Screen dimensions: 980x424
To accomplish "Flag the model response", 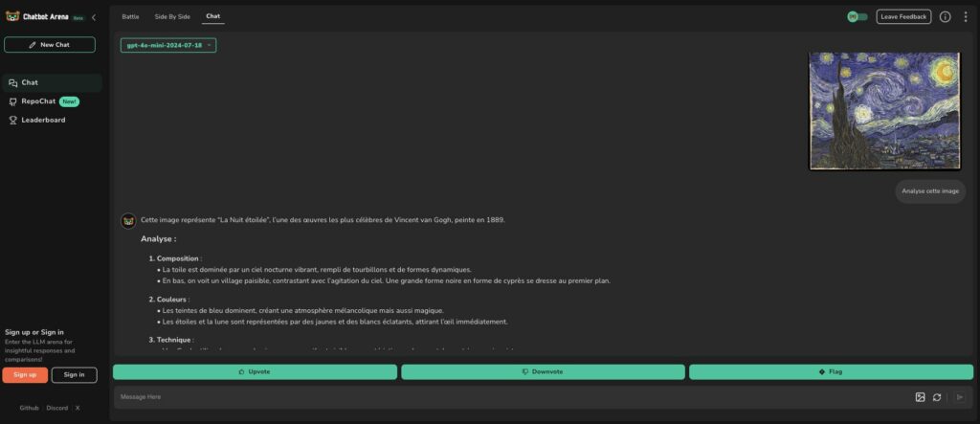I will click(830, 371).
